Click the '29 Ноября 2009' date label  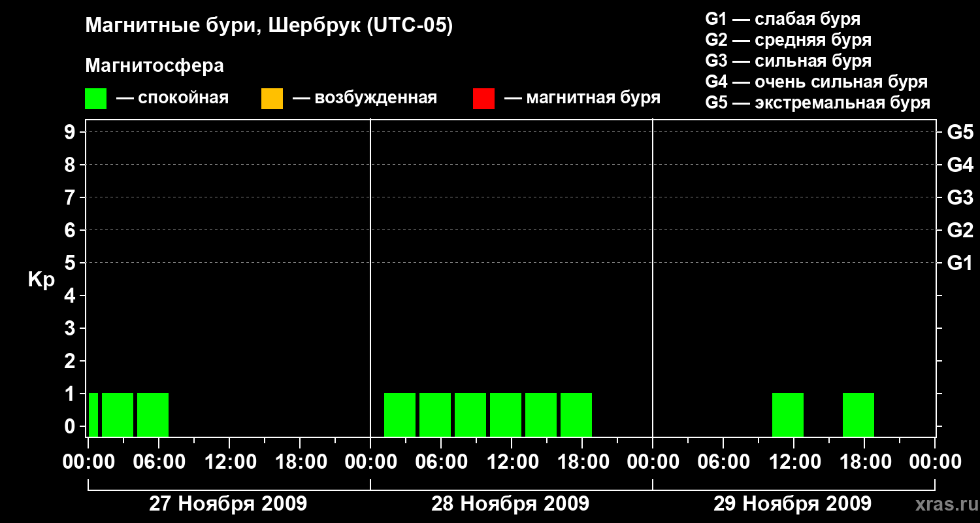tap(792, 504)
